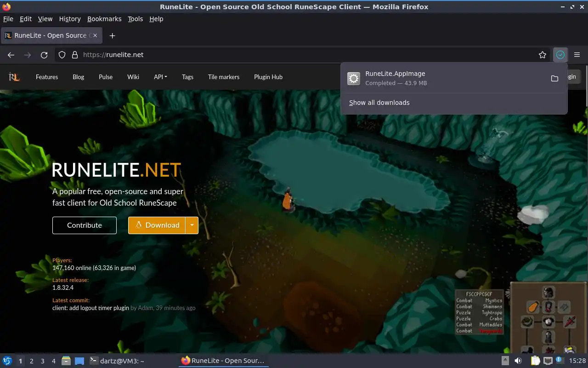Open the Edit menu
Image resolution: width=588 pixels, height=368 pixels.
point(26,19)
